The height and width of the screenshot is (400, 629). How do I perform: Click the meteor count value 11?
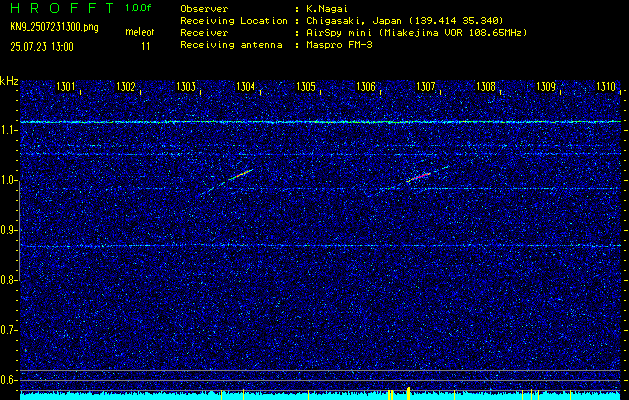tap(146, 46)
